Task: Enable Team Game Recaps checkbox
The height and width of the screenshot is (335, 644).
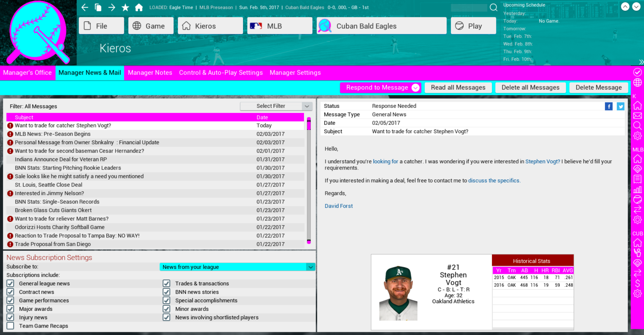Action: click(x=10, y=326)
